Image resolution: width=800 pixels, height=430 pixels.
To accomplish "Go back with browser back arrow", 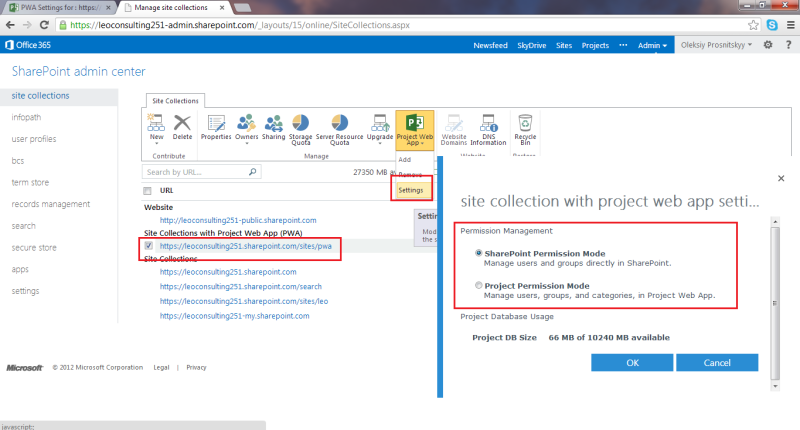I will pyautogui.click(x=10, y=25).
